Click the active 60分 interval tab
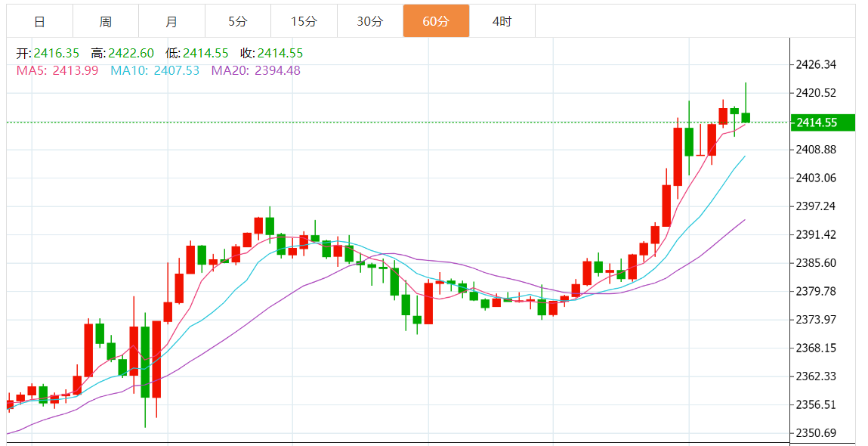Viewport: 868px width, 446px height. pos(436,22)
